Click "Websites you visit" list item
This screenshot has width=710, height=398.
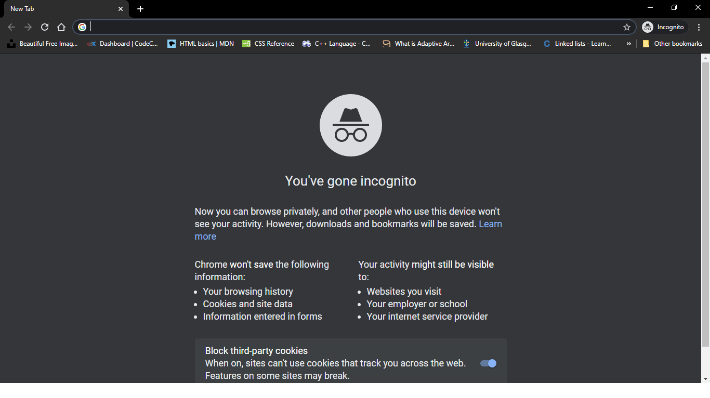pyautogui.click(x=404, y=292)
